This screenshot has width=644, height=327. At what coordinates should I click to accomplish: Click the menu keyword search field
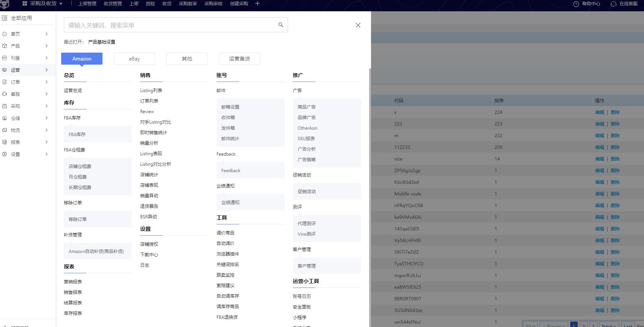(176, 25)
